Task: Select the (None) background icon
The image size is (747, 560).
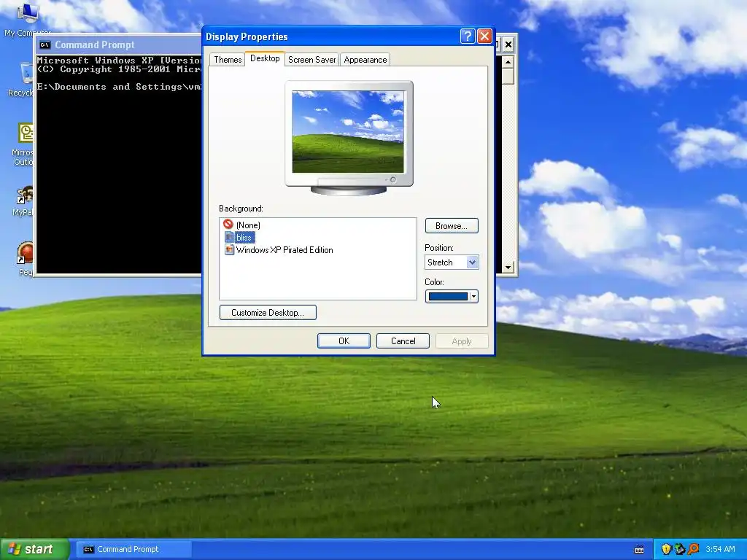Action: pyautogui.click(x=228, y=225)
